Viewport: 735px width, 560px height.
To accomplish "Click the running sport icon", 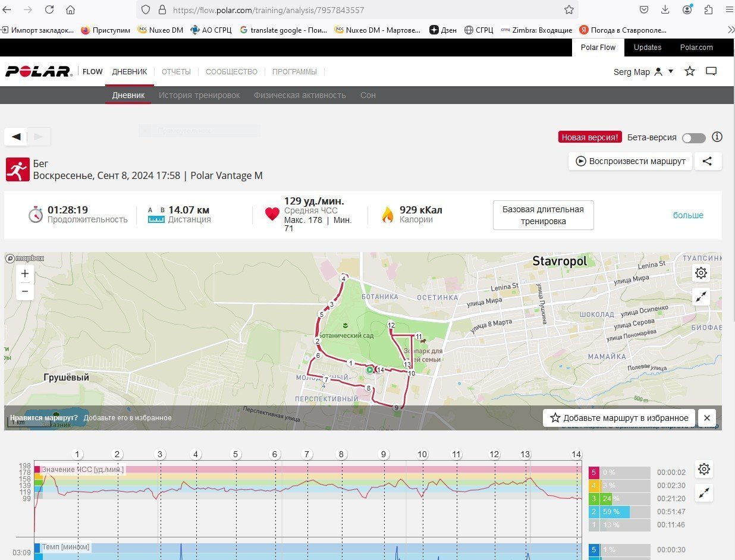I will pos(18,169).
